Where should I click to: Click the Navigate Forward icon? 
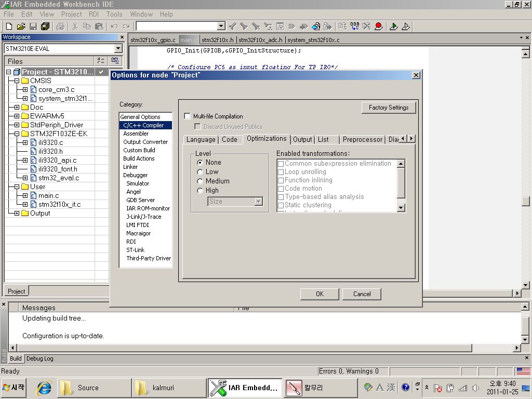click(x=328, y=26)
